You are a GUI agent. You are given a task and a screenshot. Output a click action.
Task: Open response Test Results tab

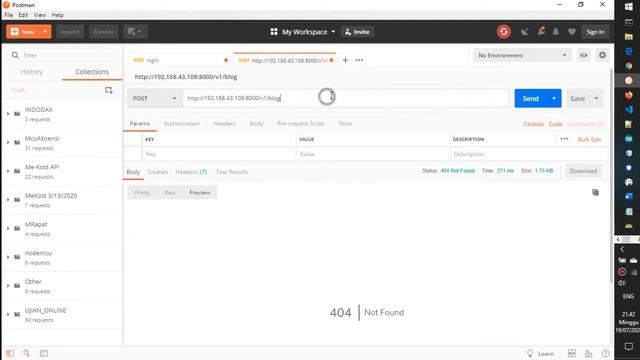click(x=232, y=172)
